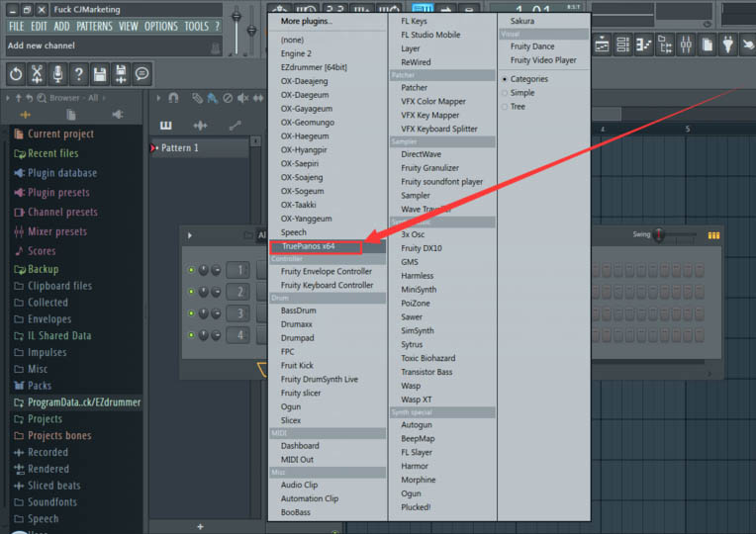Expand the Mixer presets folder
This screenshot has height=534, width=756.
tap(50, 231)
